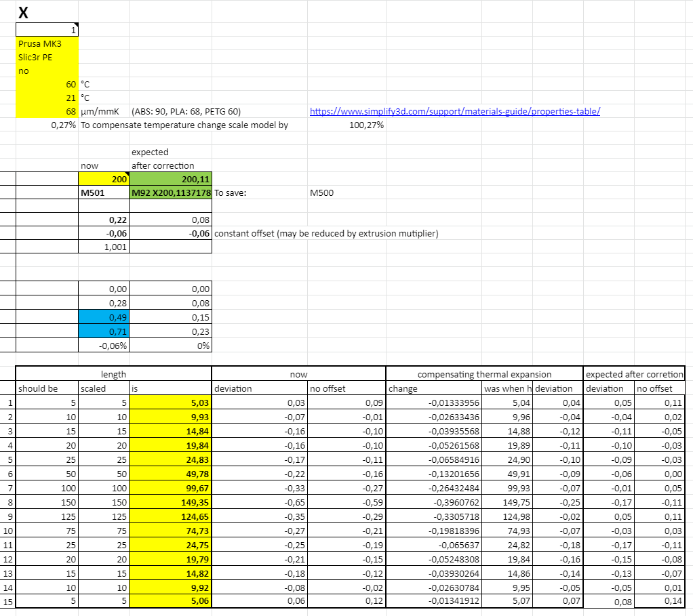The image size is (693, 616).
Task: Select the blue cell showing 0,49
Action: coord(104,317)
